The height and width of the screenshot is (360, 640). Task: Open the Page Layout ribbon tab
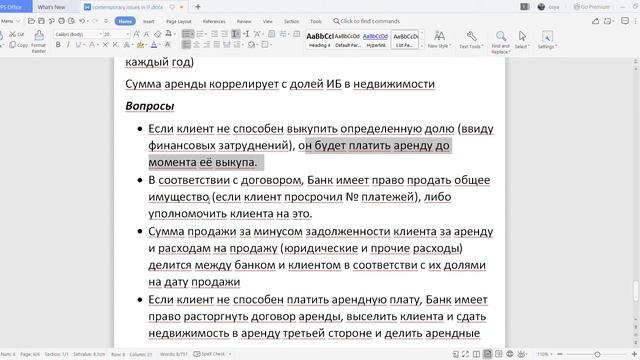click(x=178, y=21)
